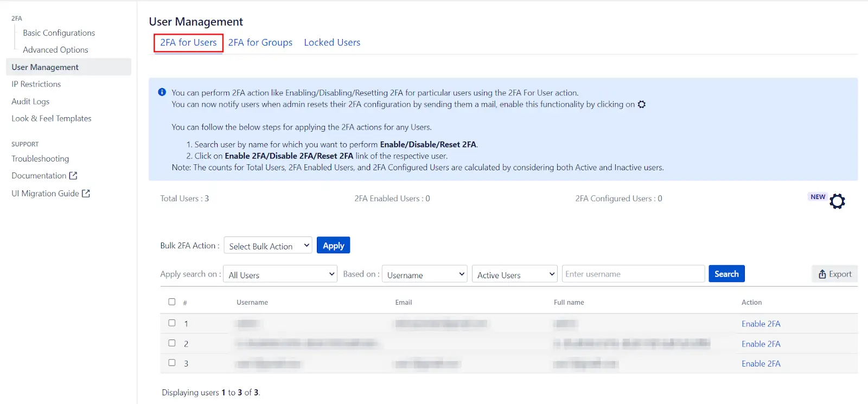Open the Active Users filter dropdown
This screenshot has width=868, height=404.
515,274
